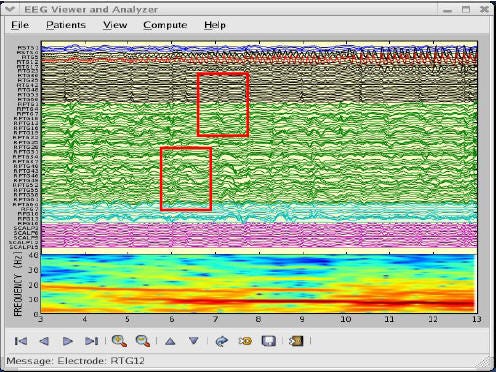Click the yellow tag toolbar icon
496x372 pixels.
245,341
